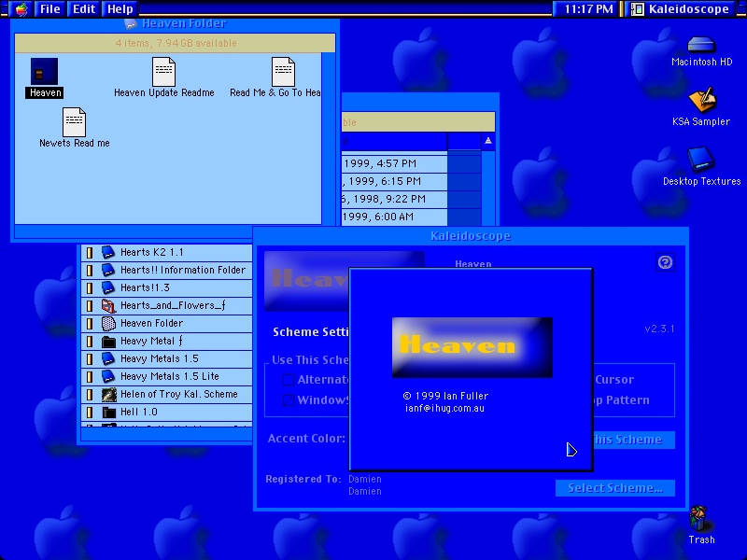Click the 1999, 6:15 PM date row
The image size is (747, 560).
tap(394, 181)
